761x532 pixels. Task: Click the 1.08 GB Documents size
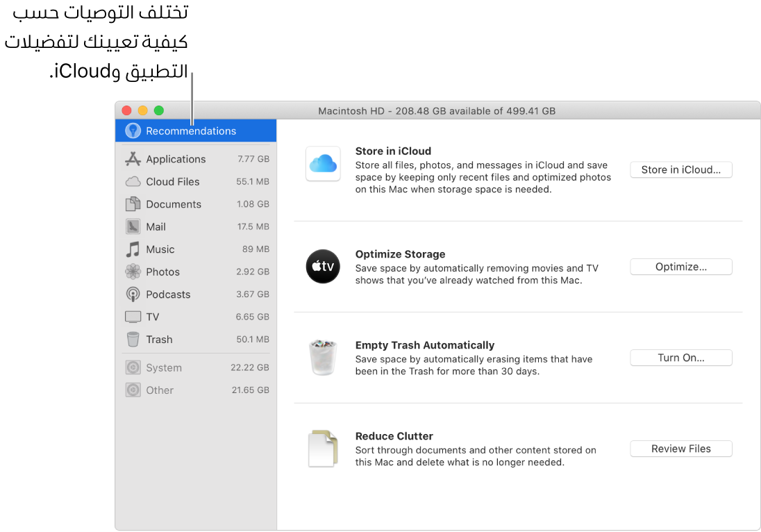(x=253, y=204)
